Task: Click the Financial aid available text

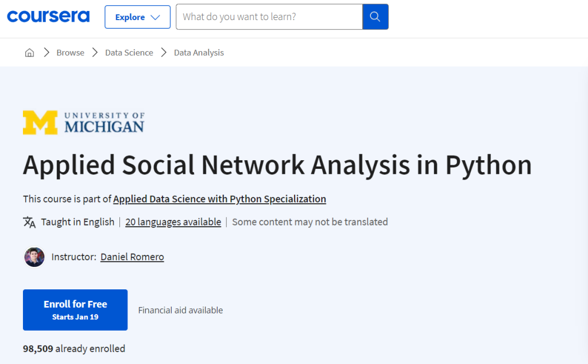Action: (x=180, y=310)
